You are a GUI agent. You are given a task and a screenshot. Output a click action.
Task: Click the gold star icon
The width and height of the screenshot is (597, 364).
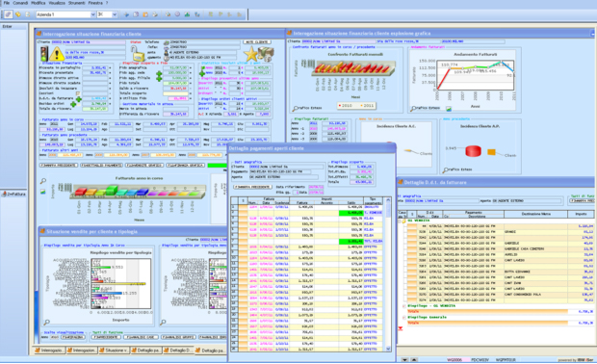251,54
